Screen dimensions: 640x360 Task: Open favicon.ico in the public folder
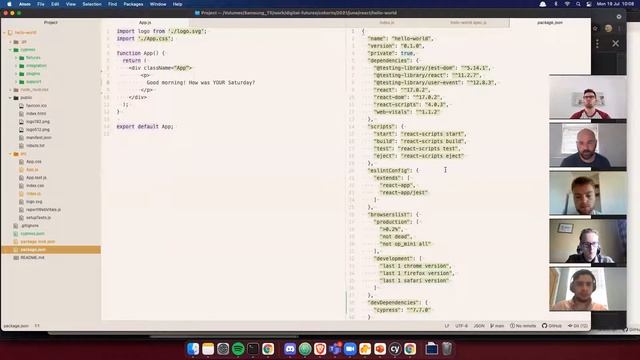point(36,106)
